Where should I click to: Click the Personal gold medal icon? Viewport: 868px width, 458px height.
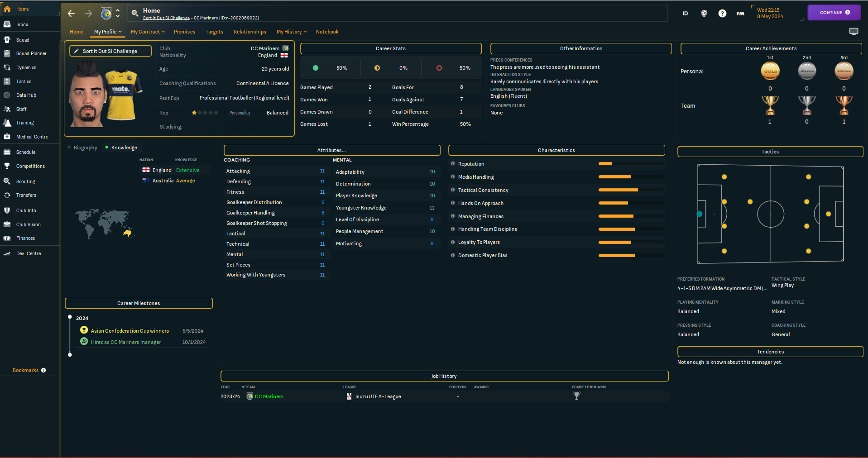pos(770,71)
